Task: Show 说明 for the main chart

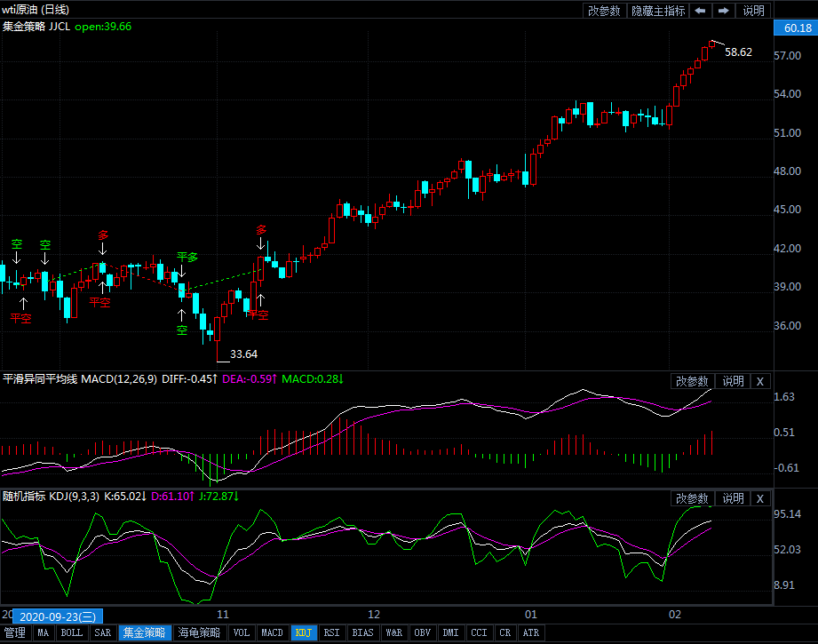Action: pos(753,11)
